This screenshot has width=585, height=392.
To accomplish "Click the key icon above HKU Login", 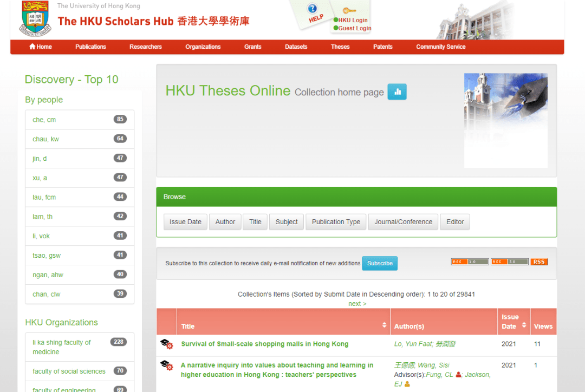I will [x=349, y=10].
